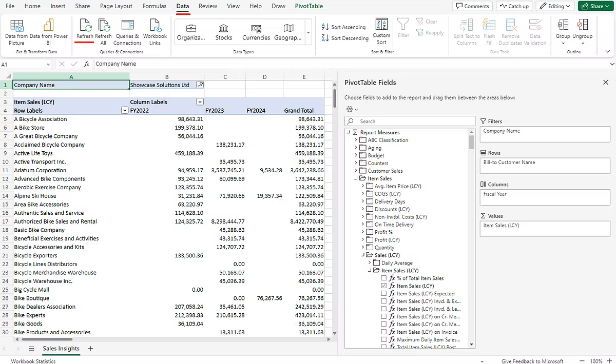Expand the ABC Classification folder
The height and width of the screenshot is (364, 616).
point(355,140)
